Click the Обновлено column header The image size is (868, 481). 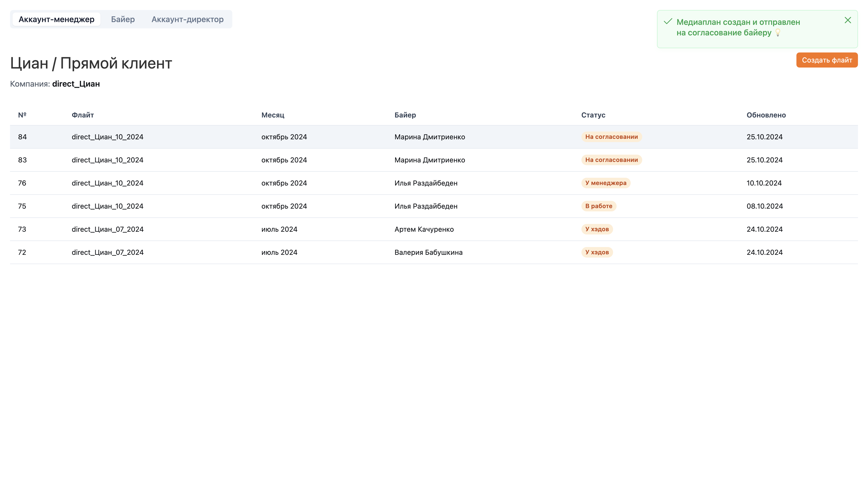coord(766,115)
